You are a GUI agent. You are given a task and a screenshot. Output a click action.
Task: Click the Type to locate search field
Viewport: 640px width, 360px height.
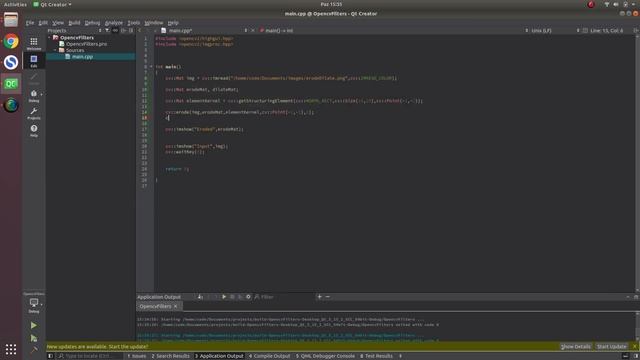90,356
